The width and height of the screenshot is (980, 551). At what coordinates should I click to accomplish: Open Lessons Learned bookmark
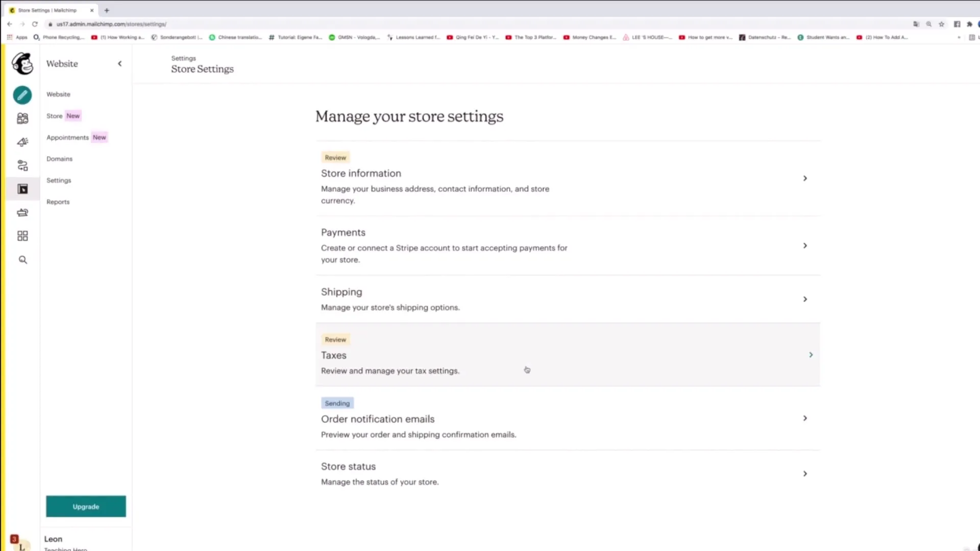tap(413, 37)
